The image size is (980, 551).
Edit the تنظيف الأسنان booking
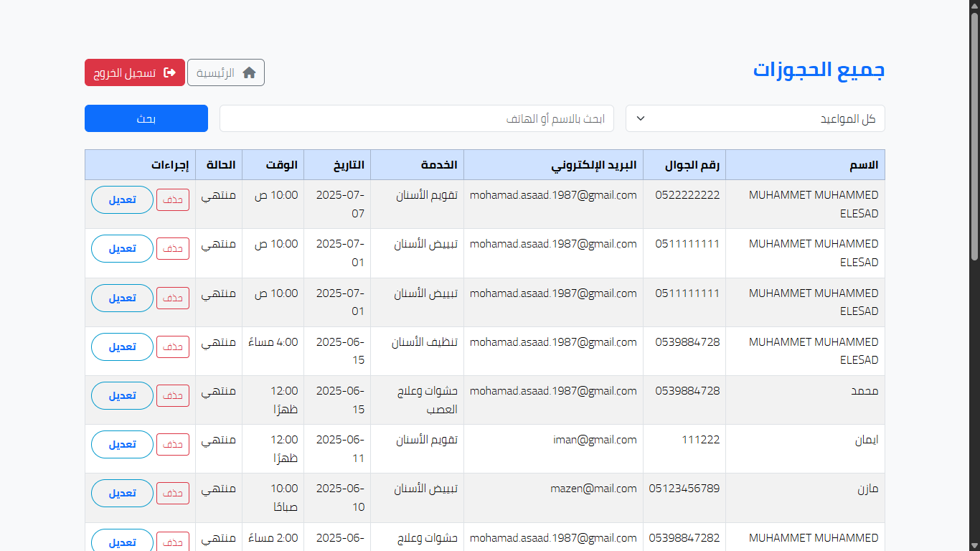pos(122,347)
